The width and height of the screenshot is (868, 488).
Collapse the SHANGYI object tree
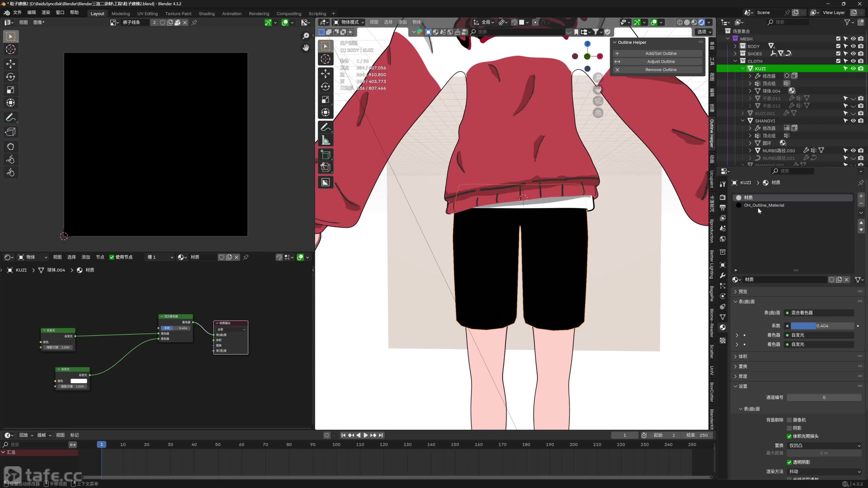click(x=743, y=121)
